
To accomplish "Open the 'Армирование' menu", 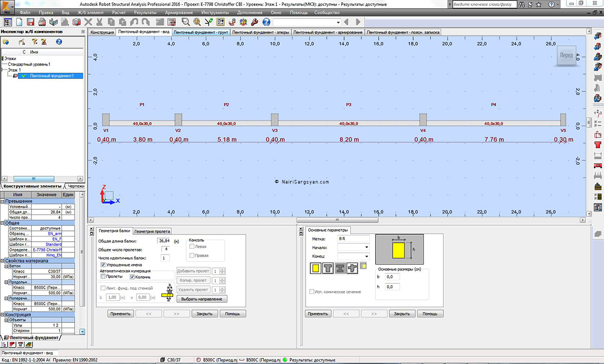I will (179, 12).
